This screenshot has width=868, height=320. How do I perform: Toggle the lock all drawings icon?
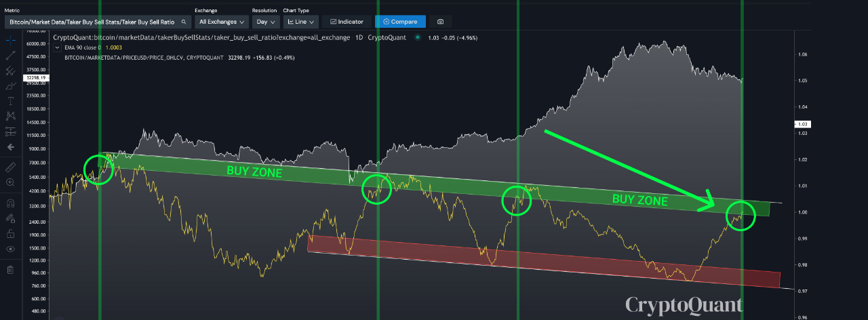10,234
